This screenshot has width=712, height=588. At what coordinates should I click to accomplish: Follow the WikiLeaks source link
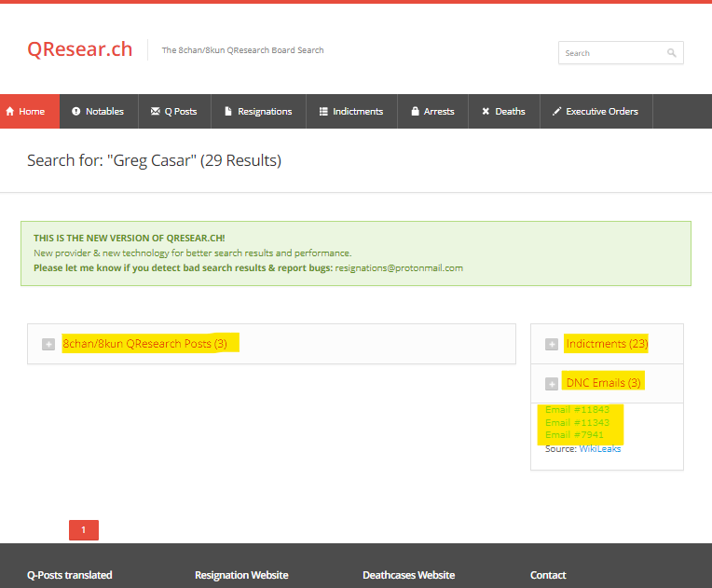point(600,448)
